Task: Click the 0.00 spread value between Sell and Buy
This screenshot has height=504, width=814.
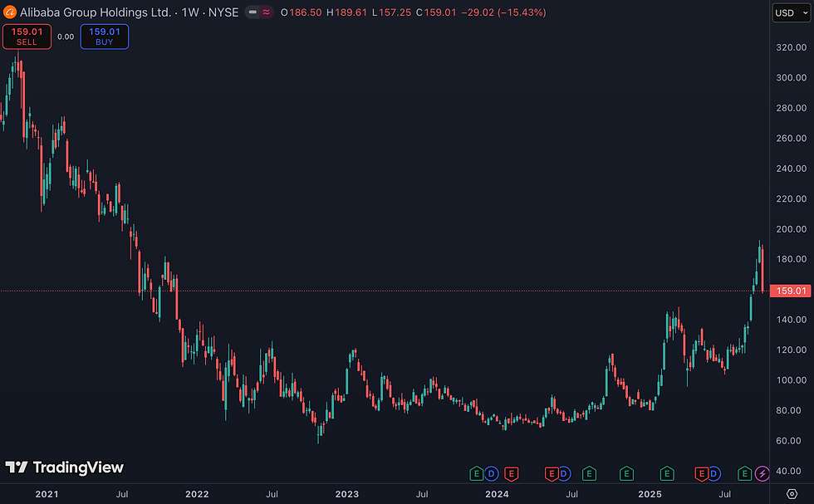Action: pos(66,37)
